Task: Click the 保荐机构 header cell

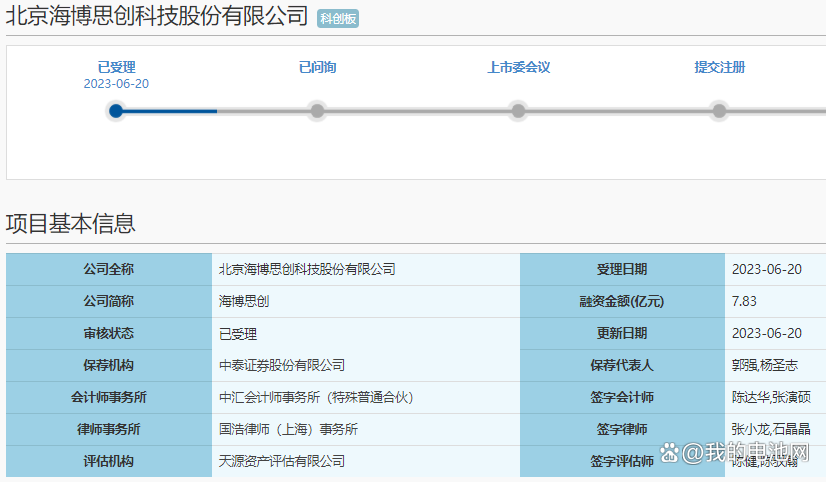Action: (109, 366)
